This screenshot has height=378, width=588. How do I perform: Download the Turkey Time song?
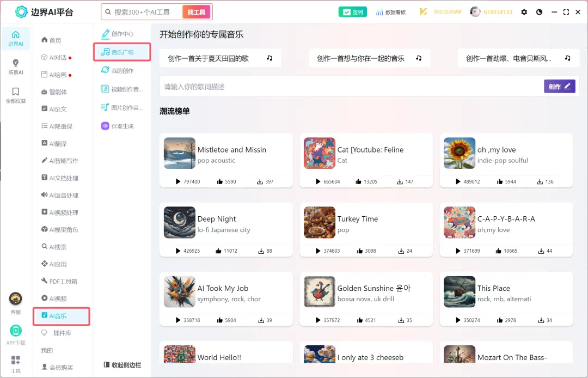coord(401,251)
